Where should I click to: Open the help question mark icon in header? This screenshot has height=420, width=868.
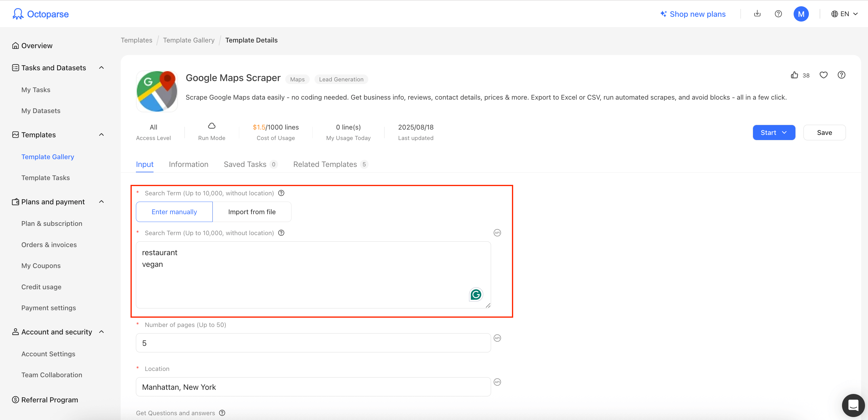point(778,14)
